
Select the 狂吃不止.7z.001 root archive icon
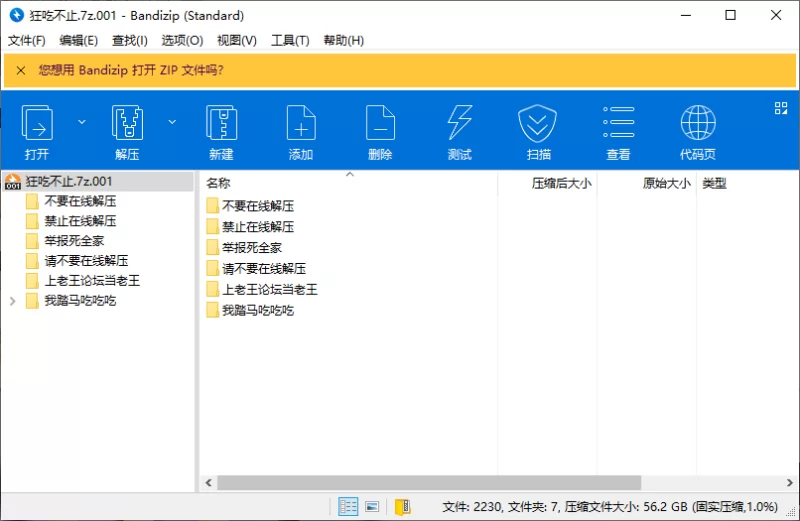tap(13, 182)
